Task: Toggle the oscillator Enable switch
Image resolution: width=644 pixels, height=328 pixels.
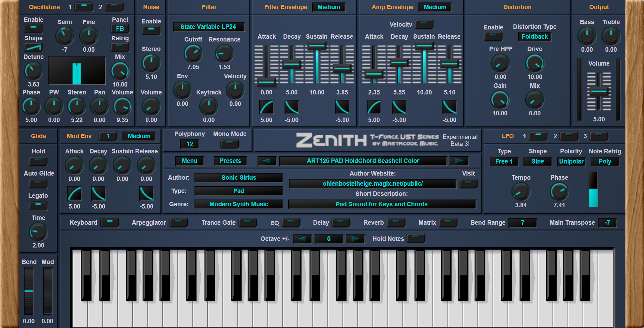Action: pyautogui.click(x=34, y=29)
